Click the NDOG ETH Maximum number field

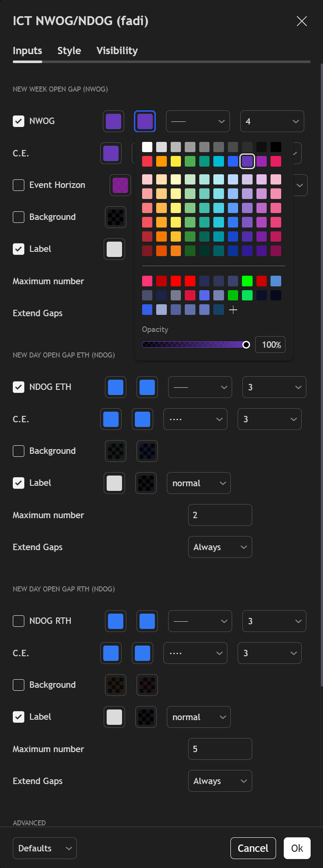[220, 515]
